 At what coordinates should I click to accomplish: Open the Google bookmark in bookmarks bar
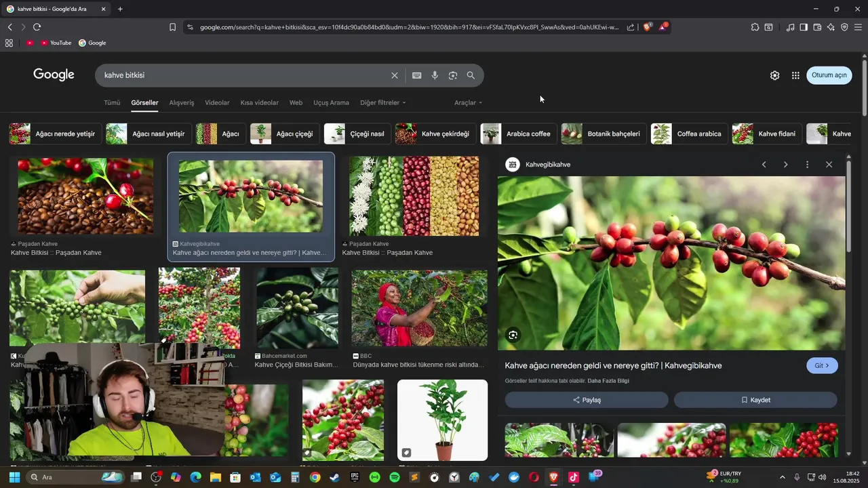92,43
